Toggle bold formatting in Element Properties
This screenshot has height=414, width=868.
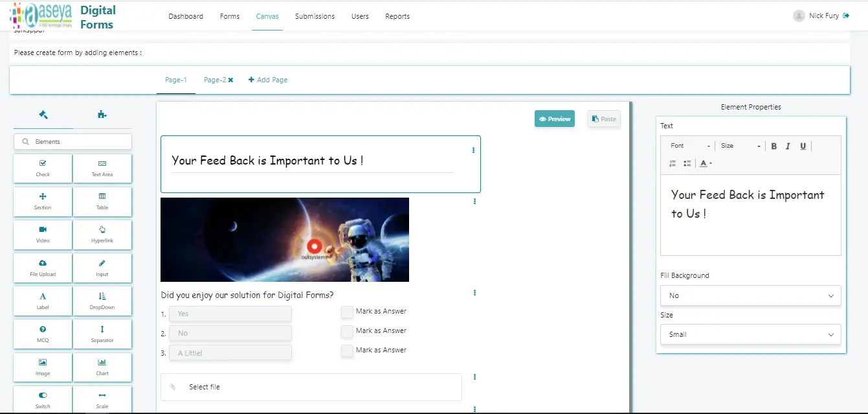773,146
